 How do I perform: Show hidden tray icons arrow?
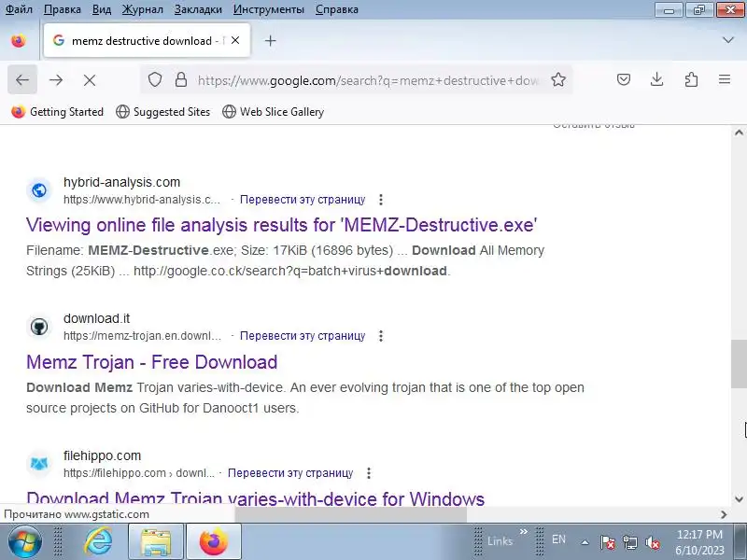pyautogui.click(x=585, y=542)
